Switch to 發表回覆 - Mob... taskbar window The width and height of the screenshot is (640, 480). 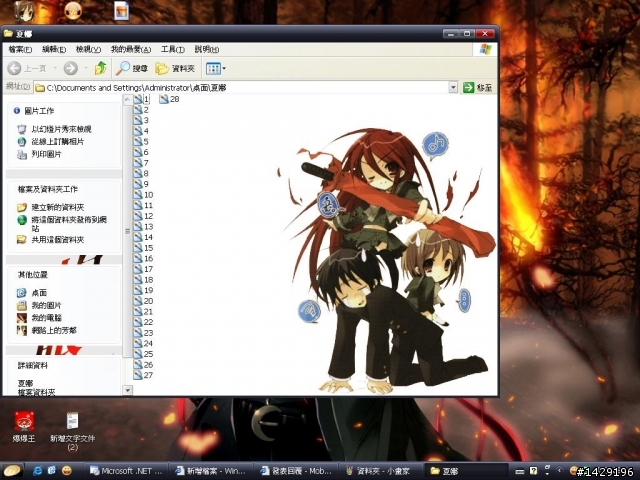(296, 471)
